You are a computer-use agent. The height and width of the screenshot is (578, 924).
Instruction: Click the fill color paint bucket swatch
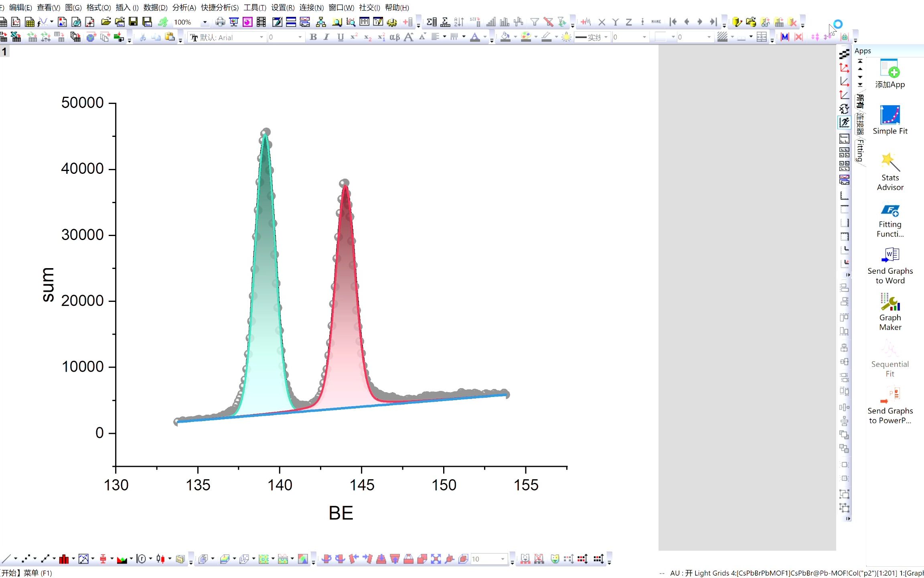505,37
